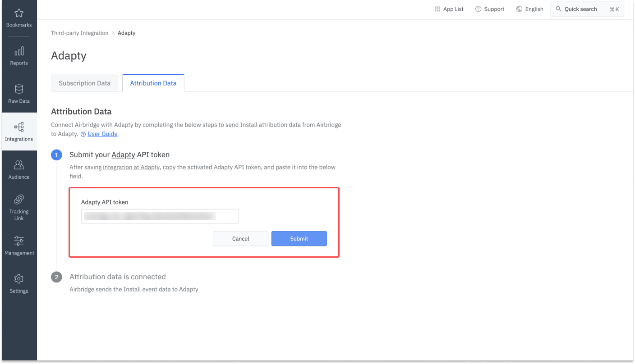Image resolution: width=635 pixels, height=364 pixels.
Task: Go to Third-party Integration breadcrumb
Action: coord(80,33)
